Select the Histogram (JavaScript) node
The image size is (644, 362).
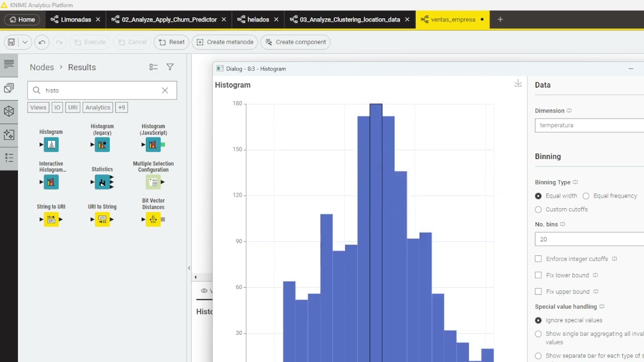[x=153, y=145]
